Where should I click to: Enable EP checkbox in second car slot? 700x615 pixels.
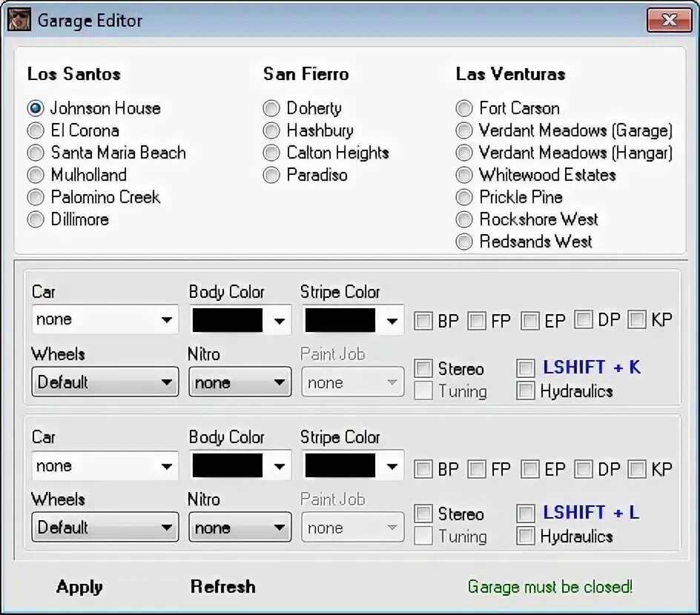tap(530, 469)
